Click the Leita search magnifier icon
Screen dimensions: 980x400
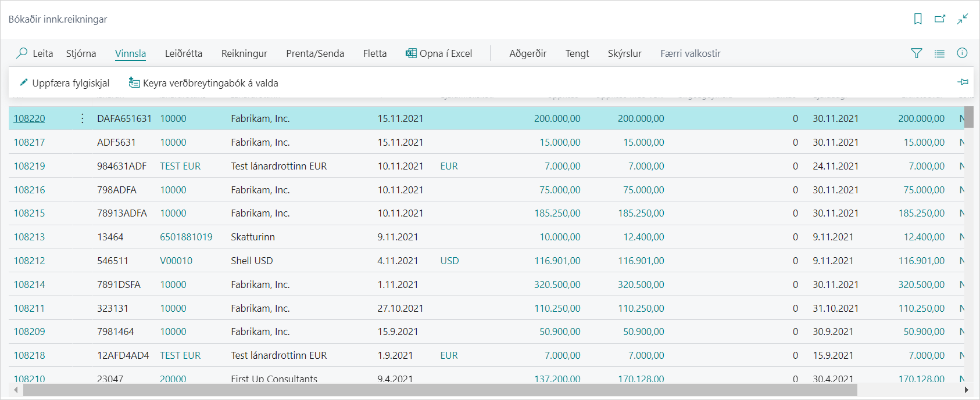[22, 53]
